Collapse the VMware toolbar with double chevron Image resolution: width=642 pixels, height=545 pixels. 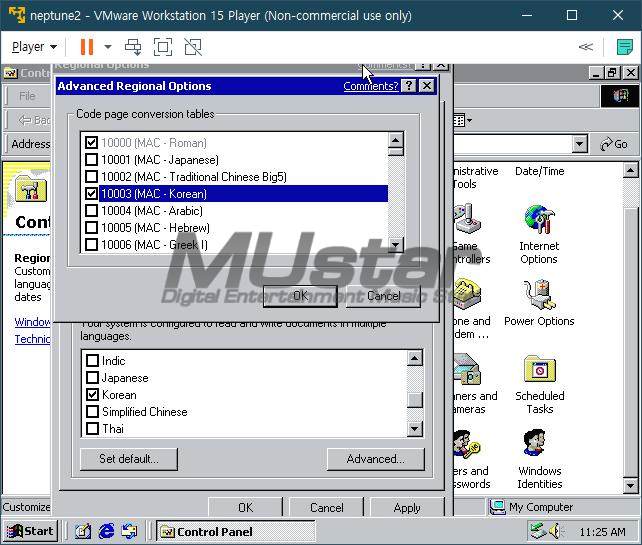(x=585, y=47)
